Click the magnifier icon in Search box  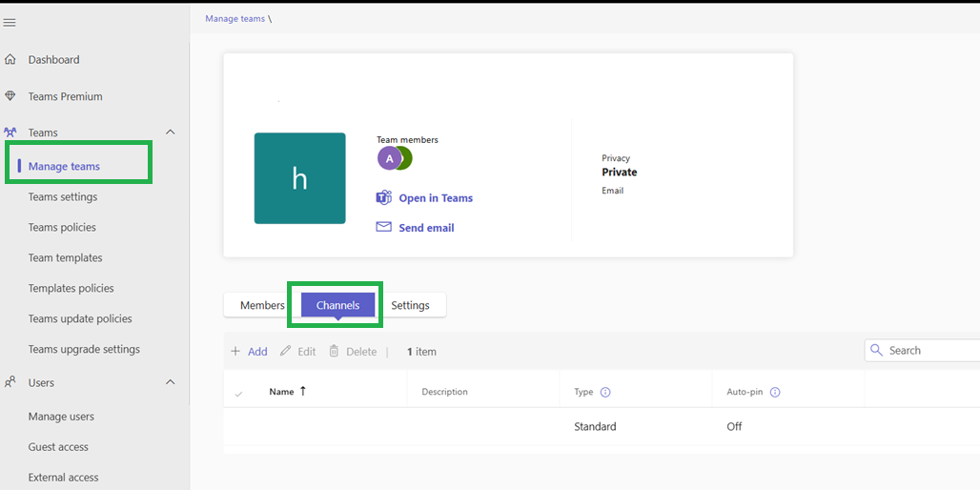[877, 350]
